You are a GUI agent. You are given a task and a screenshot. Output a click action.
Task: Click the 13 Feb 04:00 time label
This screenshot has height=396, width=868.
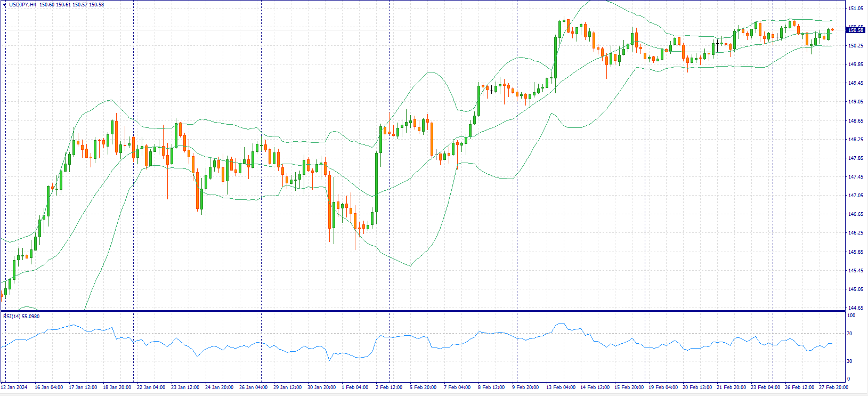561,387
